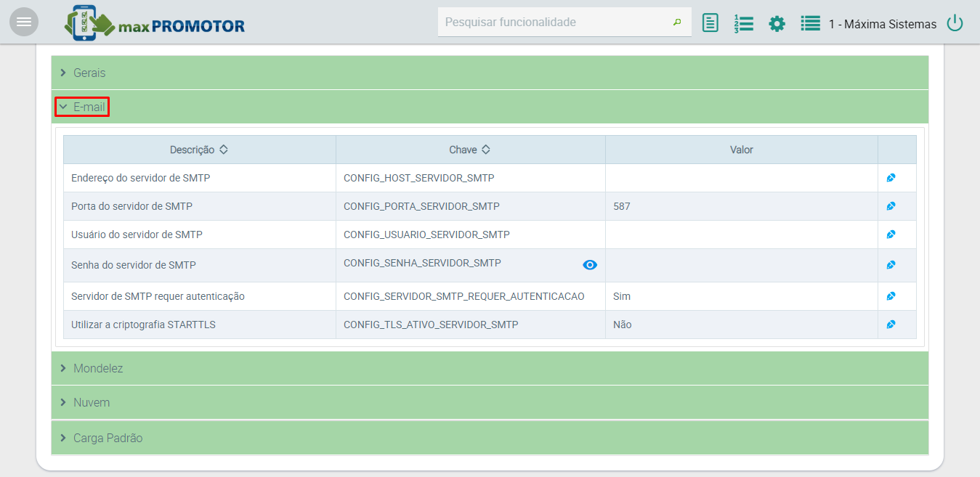Image resolution: width=980 pixels, height=477 pixels.
Task: Click CONFIG_SERVIDOR_SMTP_REQUER_AUTENTICACAO key cell
Action: coord(471,296)
